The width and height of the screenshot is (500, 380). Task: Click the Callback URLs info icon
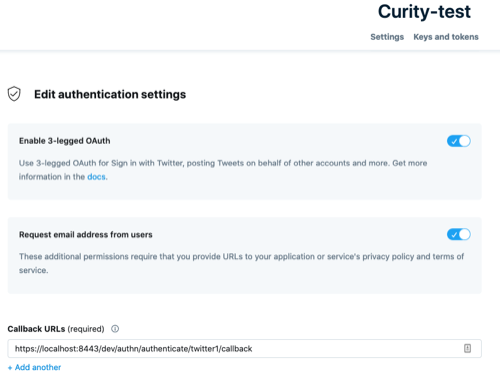coord(115,329)
